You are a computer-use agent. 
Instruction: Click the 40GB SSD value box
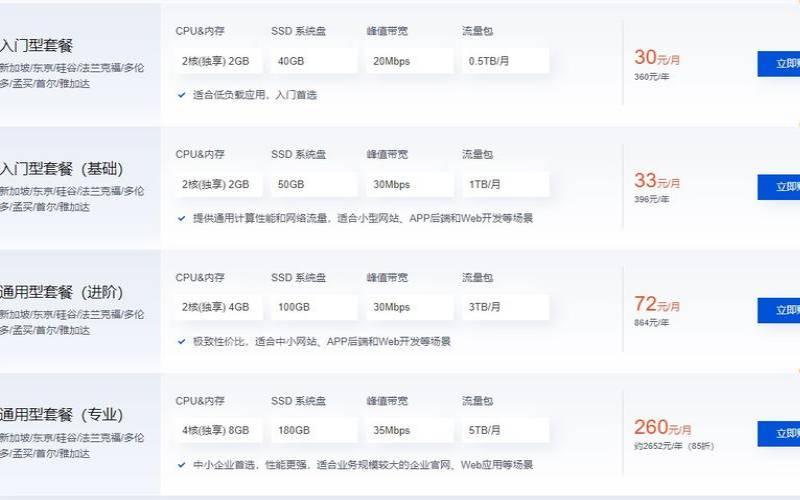point(314,61)
